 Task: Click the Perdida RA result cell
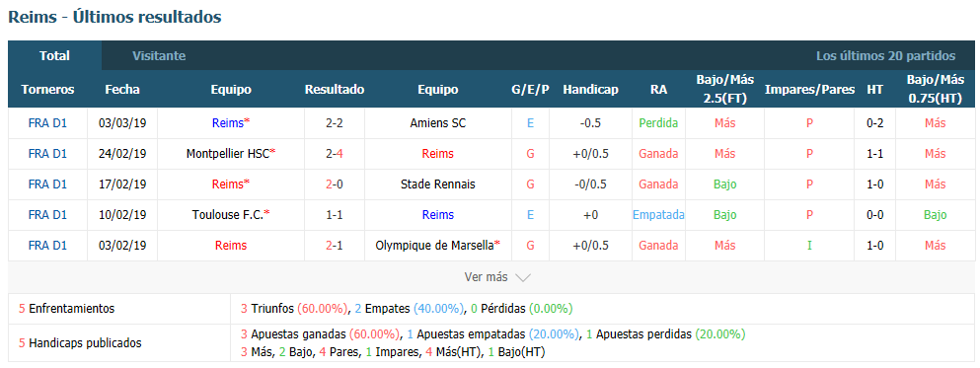click(658, 123)
